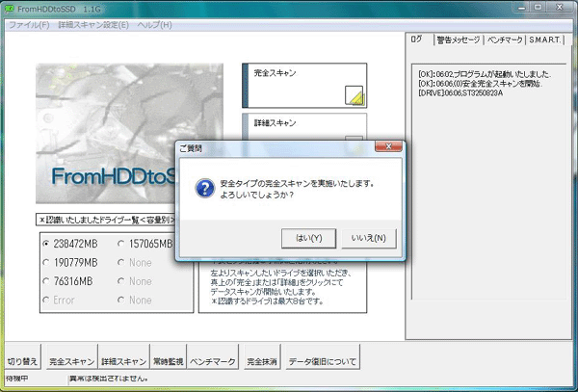Decline with the いいえ(N) button
Viewport: 578px width, 392px height.
369,238
